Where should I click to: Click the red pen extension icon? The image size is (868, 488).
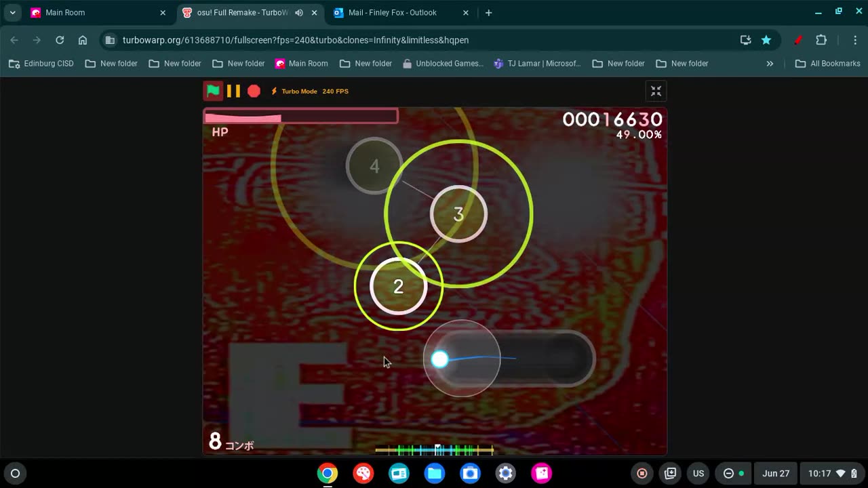pos(799,40)
